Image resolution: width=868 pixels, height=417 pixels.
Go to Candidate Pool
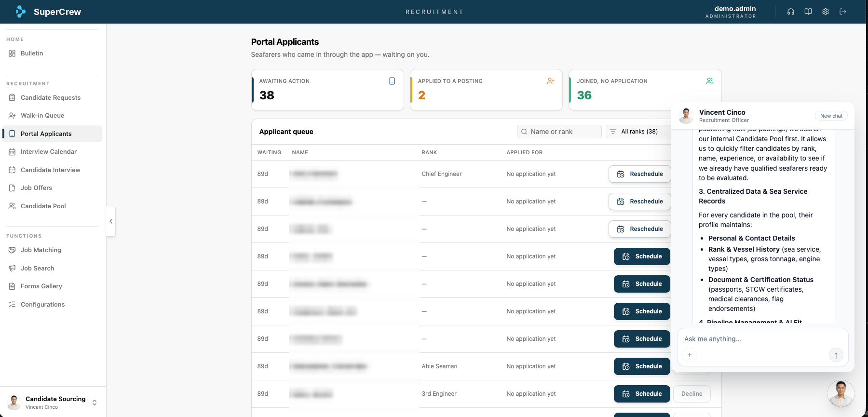(52, 206)
